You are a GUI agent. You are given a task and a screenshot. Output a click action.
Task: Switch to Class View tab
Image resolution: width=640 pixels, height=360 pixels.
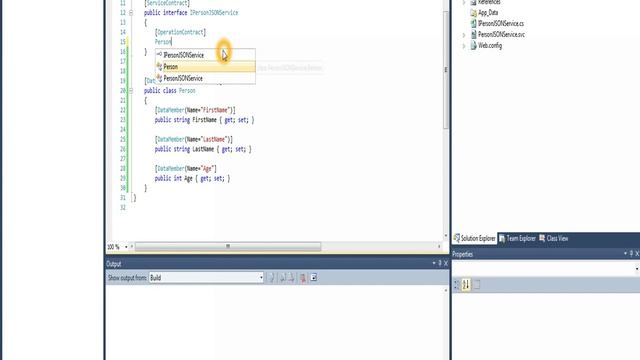click(553, 238)
